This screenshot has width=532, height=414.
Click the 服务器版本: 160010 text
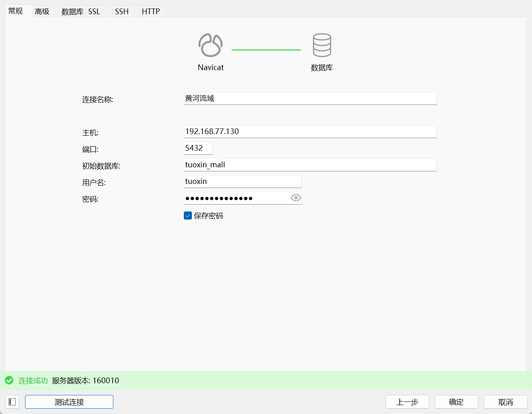click(x=85, y=380)
